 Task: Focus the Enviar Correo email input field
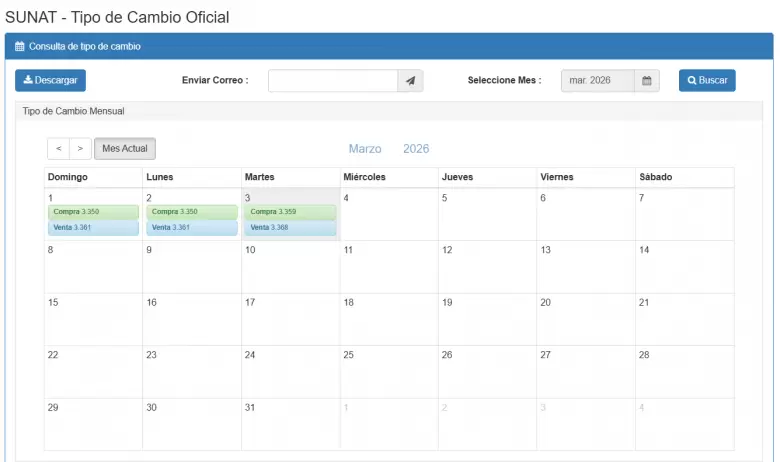[332, 81]
